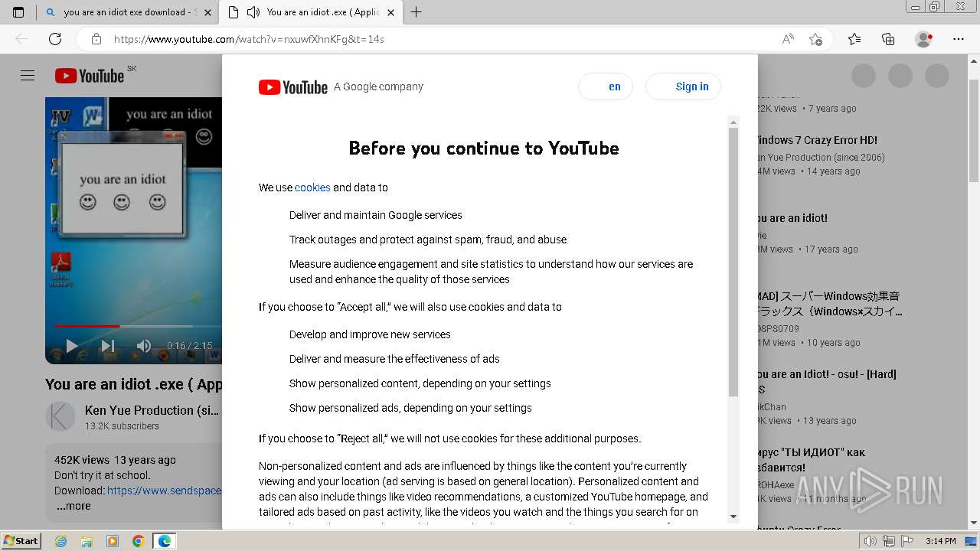Launch Internet Explorer from the taskbar

[60, 541]
